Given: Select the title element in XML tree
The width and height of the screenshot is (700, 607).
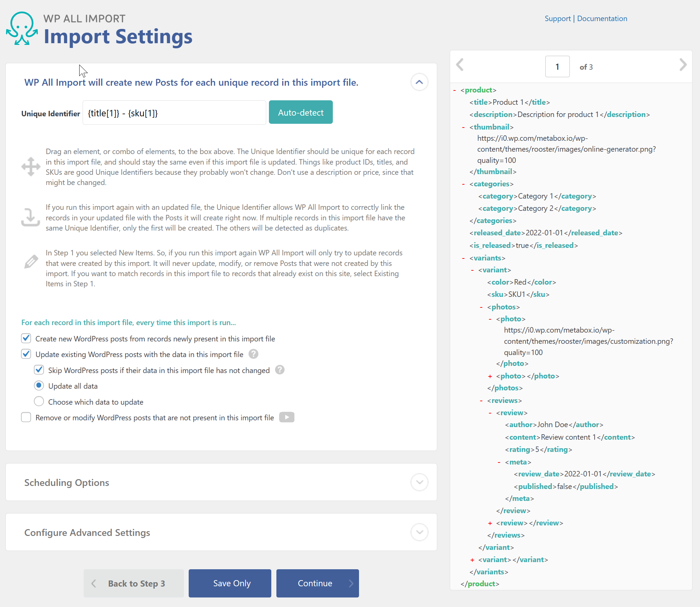Looking at the screenshot, I should tap(510, 102).
